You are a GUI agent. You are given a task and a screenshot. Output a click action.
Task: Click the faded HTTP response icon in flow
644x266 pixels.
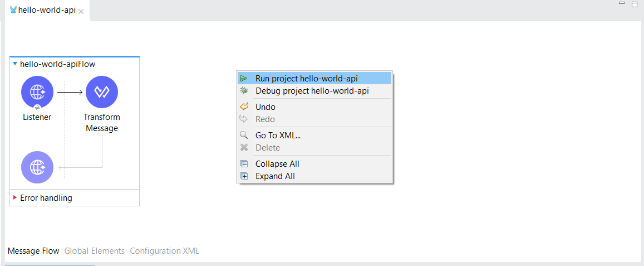click(x=37, y=167)
